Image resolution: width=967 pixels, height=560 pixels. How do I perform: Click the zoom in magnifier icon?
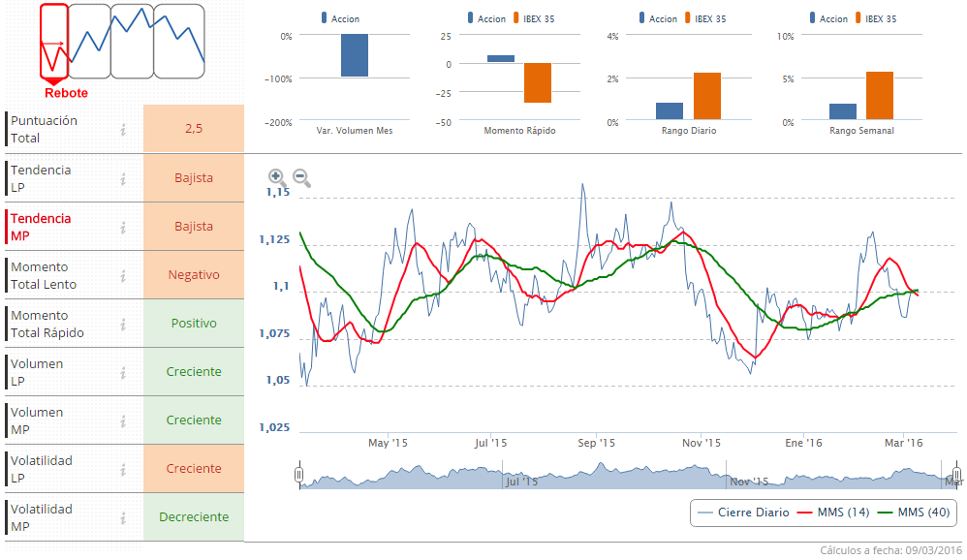pos(277,177)
